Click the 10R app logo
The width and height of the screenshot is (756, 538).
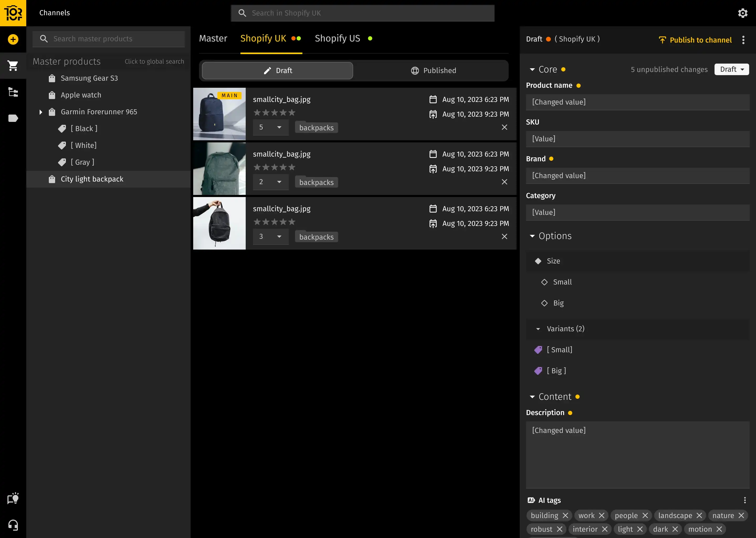click(13, 13)
